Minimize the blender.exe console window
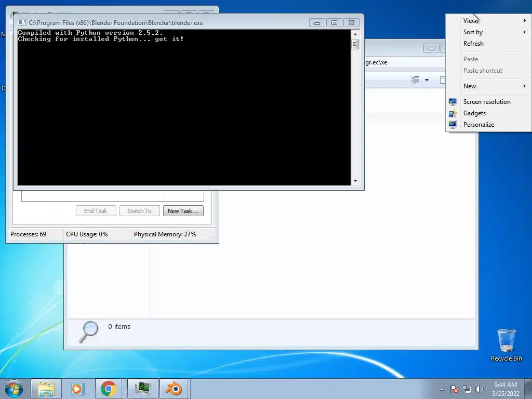The height and width of the screenshot is (399, 532). tap(317, 23)
